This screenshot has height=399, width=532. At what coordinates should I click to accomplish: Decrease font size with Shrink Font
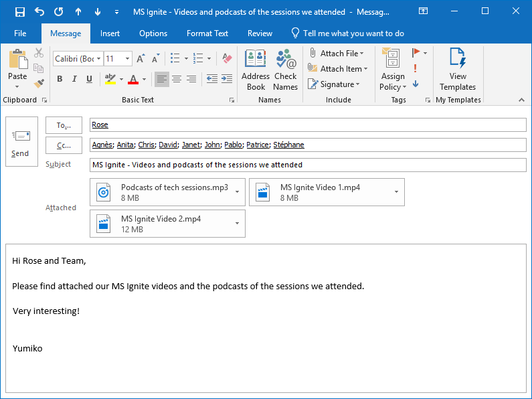(x=156, y=58)
